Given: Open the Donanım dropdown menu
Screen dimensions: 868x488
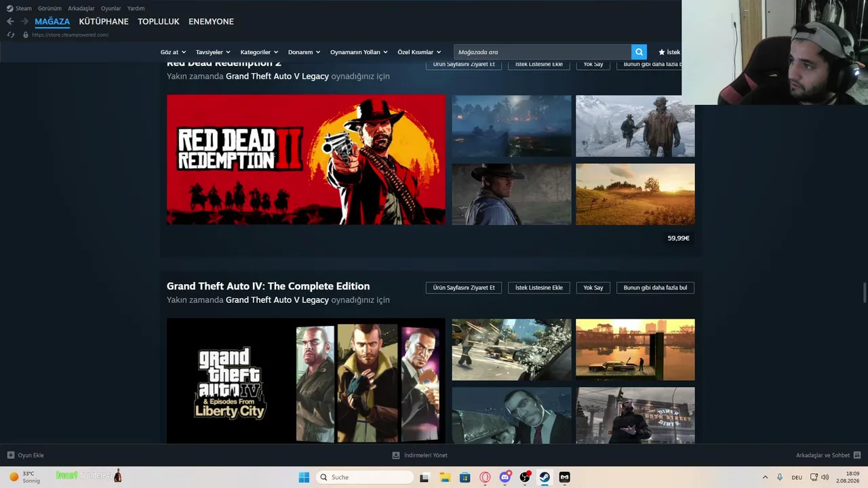Looking at the screenshot, I should tap(304, 52).
